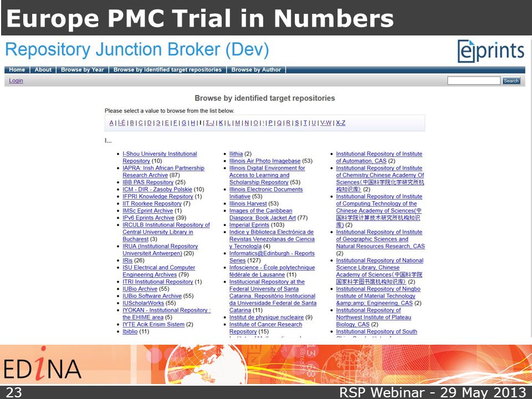Open IFPRI Knowledge Repsitory link
Viewport: 532px width, 399px height.
pos(158,196)
